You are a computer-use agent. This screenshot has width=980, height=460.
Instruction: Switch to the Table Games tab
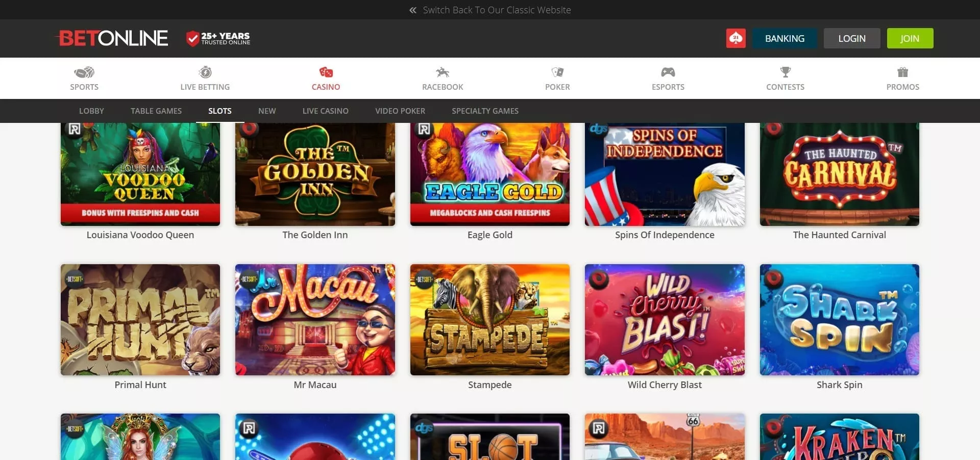(156, 111)
